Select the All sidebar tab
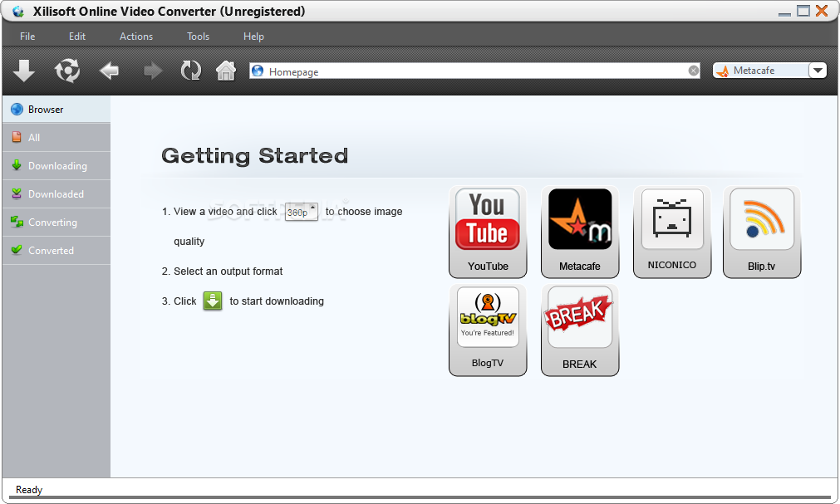The image size is (840, 504). point(56,138)
